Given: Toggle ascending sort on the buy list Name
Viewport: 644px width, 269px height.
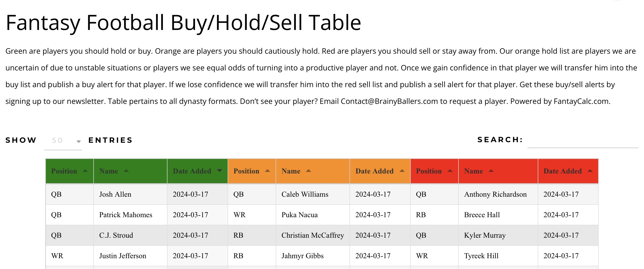Looking at the screenshot, I should pos(126,170).
